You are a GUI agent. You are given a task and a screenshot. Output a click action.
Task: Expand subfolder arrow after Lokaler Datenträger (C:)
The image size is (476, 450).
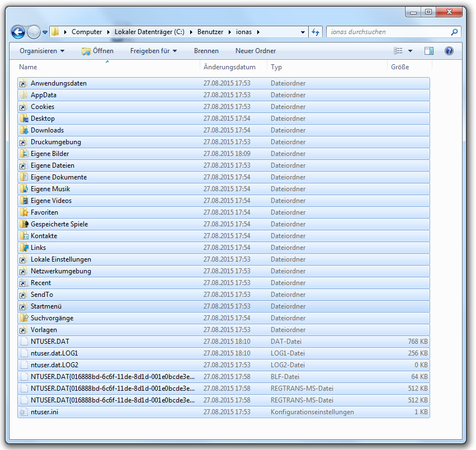tap(191, 32)
